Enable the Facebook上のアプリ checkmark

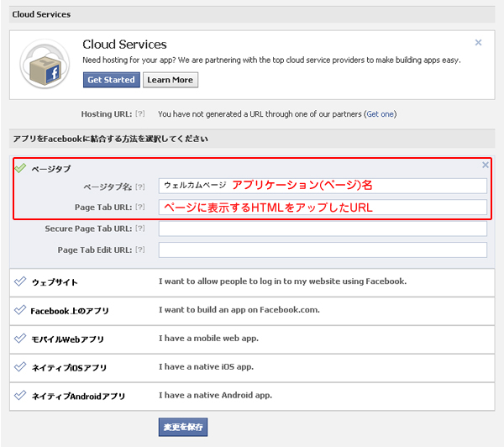(20, 310)
